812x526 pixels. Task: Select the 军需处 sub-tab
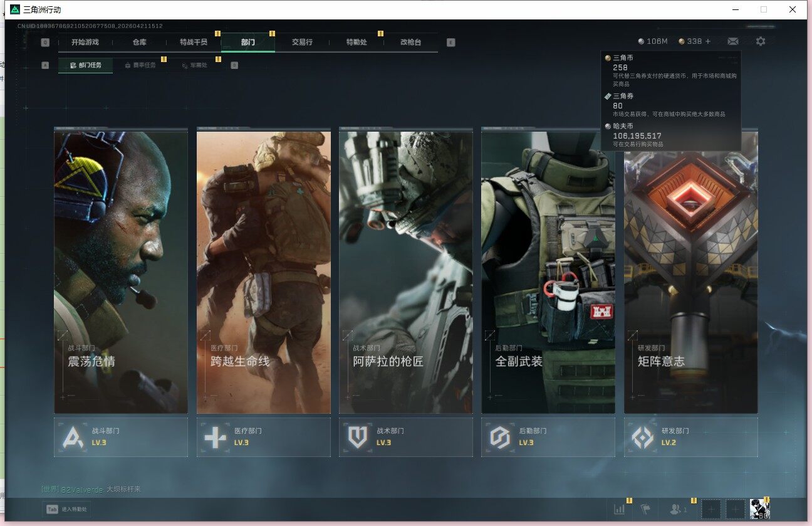(194, 65)
